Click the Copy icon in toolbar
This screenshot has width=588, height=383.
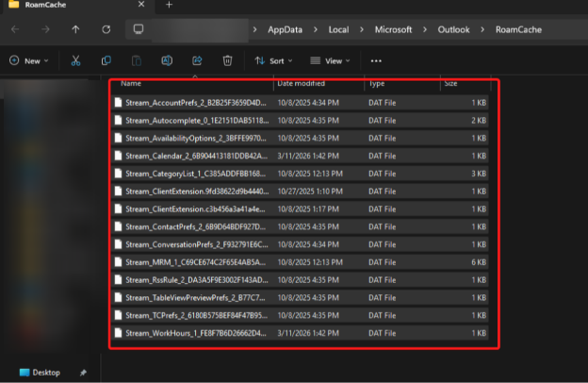pos(106,60)
